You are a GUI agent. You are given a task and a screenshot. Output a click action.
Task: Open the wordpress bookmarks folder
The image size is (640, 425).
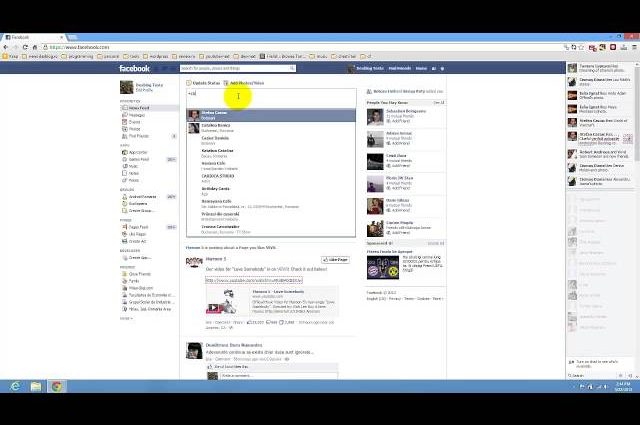[x=156, y=56]
